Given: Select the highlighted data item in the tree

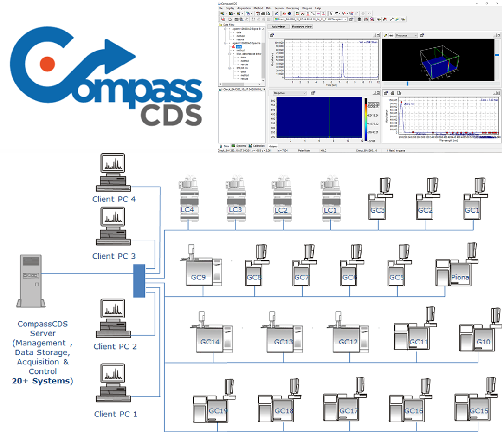Looking at the screenshot, I should [x=239, y=46].
